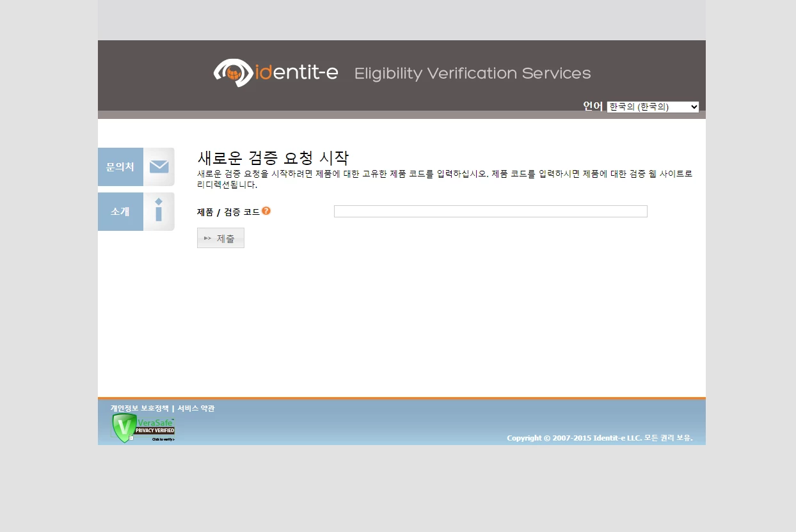The height and width of the screenshot is (532, 796).
Task: Open the 서비스 약관 link
Action: 196,408
